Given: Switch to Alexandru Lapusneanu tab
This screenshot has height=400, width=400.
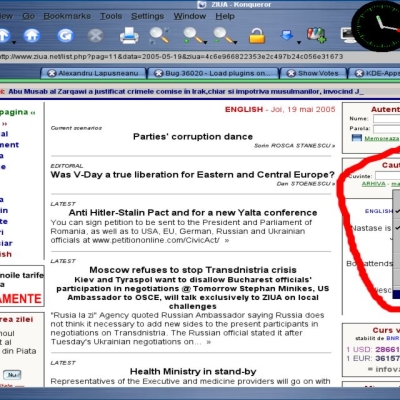Looking at the screenshot, I should 94,73.
